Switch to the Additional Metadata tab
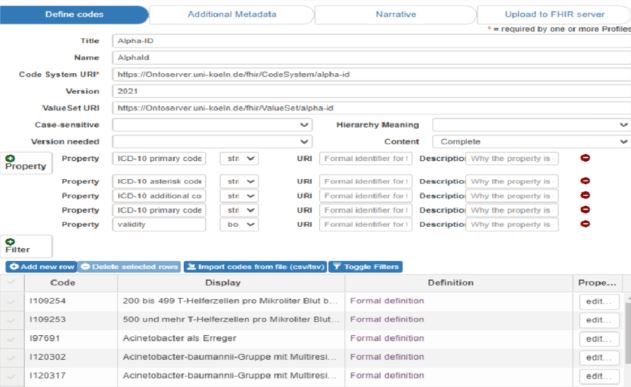The height and width of the screenshot is (387, 631). tap(232, 14)
